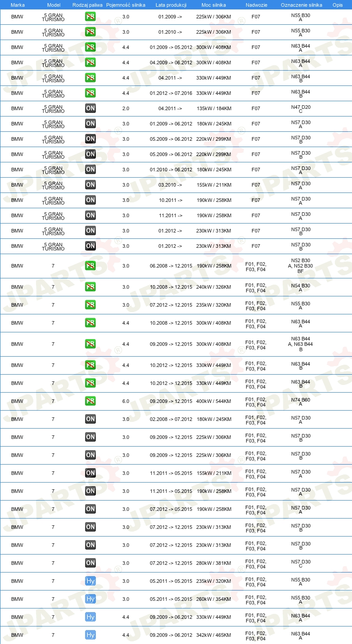Select the Hy hybrid icon in the 342kW / 465KM row
The image size is (352, 644).
[x=90, y=635]
